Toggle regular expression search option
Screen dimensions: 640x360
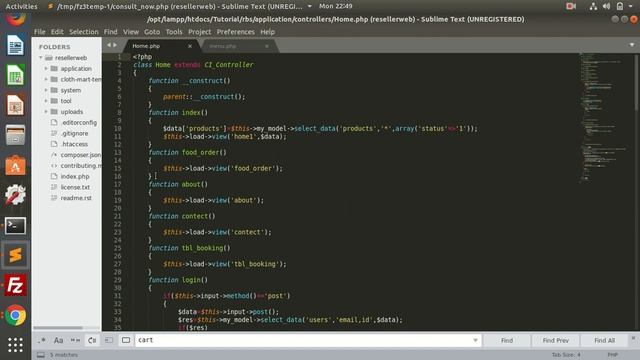pos(42,340)
